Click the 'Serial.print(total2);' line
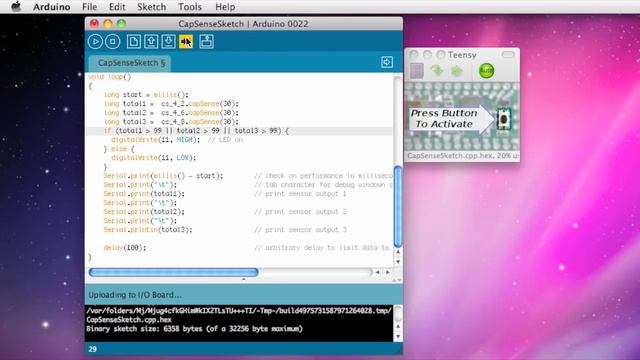640x360 pixels. pos(144,212)
